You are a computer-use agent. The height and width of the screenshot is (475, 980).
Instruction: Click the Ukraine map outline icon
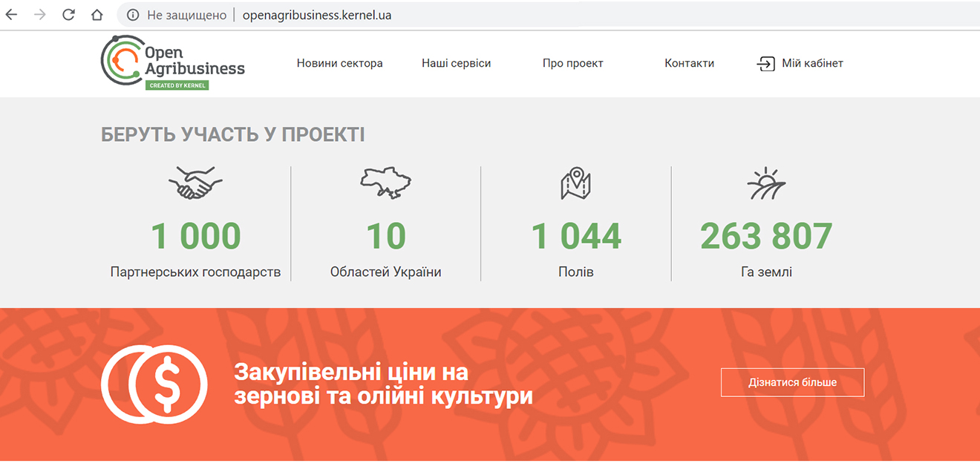(x=386, y=183)
